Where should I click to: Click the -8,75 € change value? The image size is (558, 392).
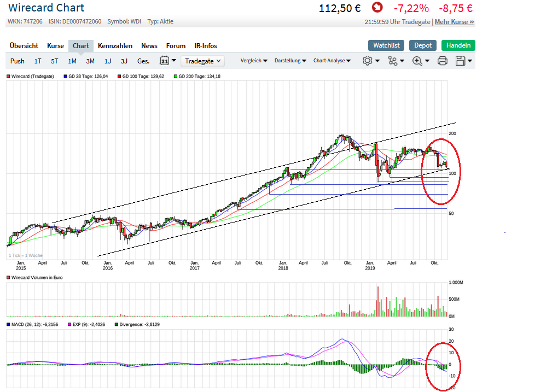pyautogui.click(x=456, y=8)
